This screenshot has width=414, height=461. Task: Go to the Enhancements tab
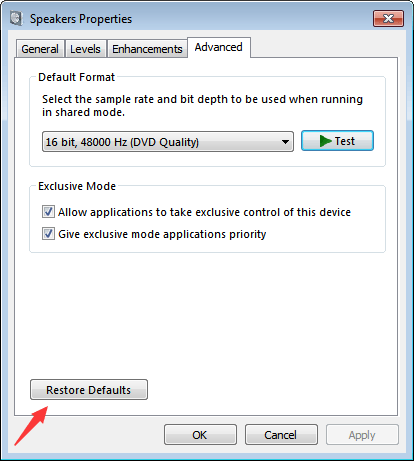pos(147,49)
